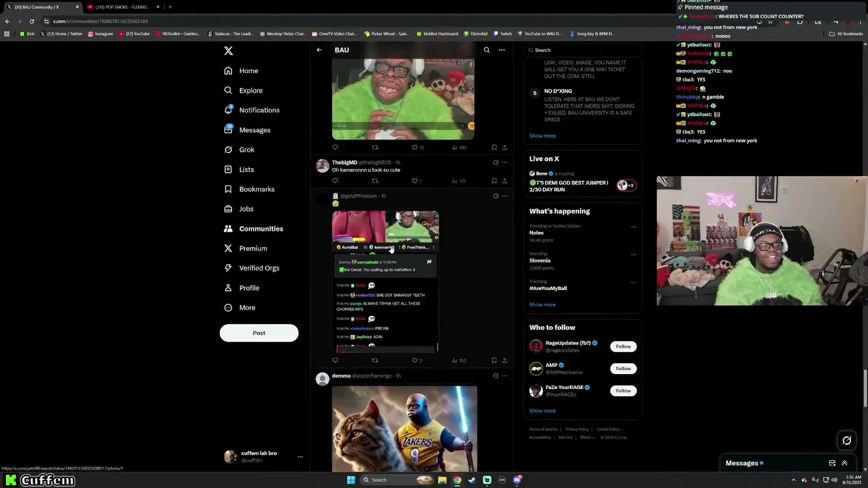Show more under What's happening
Viewport: 868px width, 488px height.
click(542, 304)
